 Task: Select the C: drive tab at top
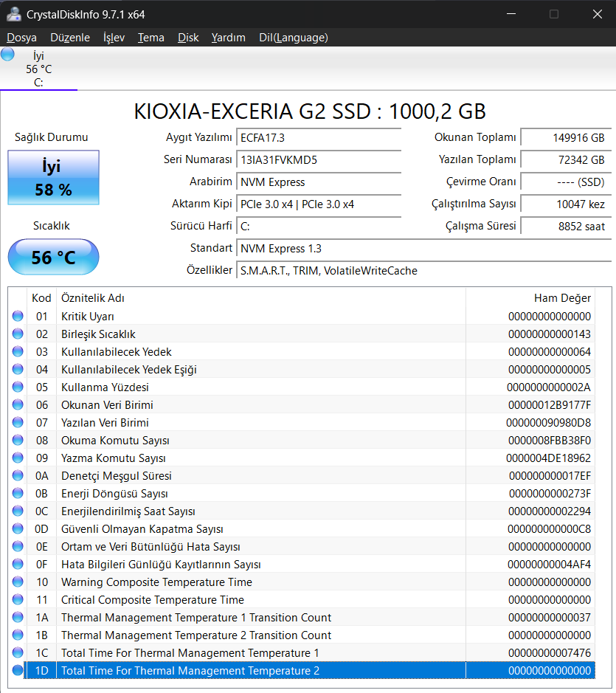[x=38, y=69]
